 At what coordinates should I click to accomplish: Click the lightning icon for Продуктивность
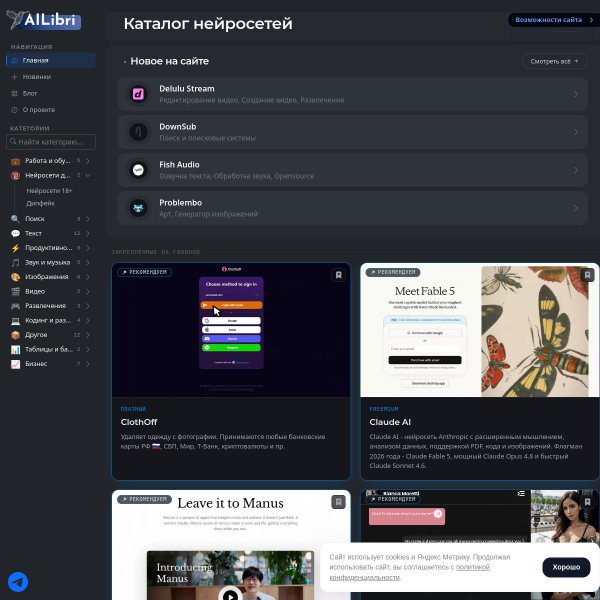pyautogui.click(x=15, y=248)
